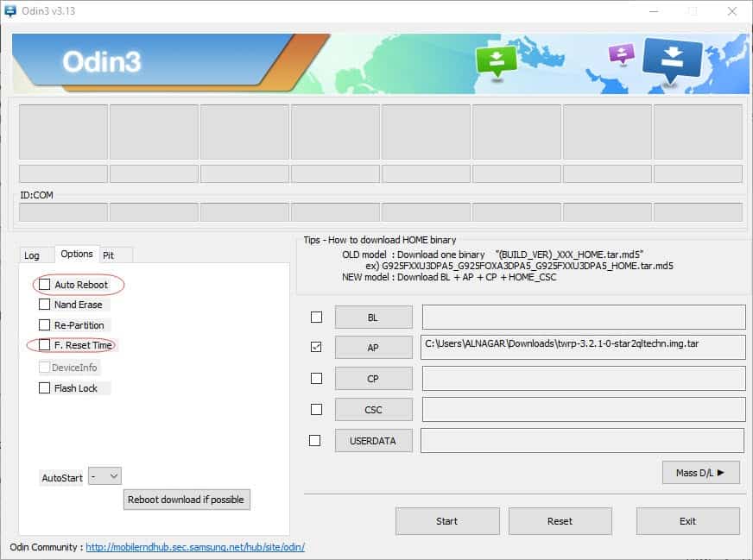Tick the checkbox beside the USERDATA button

click(x=315, y=441)
